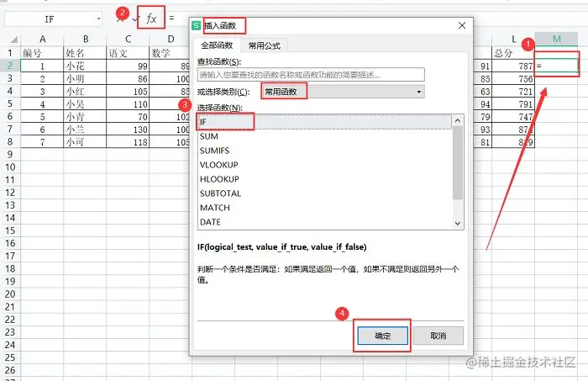Expand the function category dropdown
Image resolution: width=588 pixels, height=381 pixels.
(x=419, y=92)
